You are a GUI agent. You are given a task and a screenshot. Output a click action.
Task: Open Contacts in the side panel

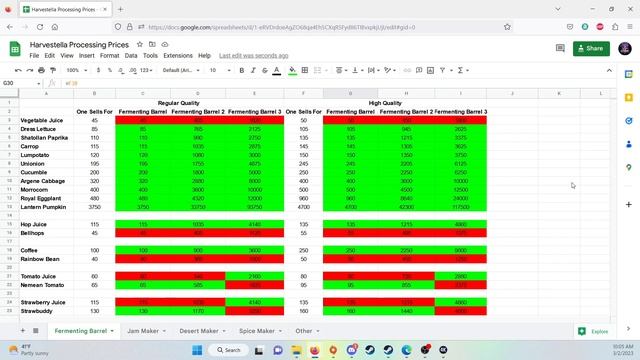(x=629, y=144)
